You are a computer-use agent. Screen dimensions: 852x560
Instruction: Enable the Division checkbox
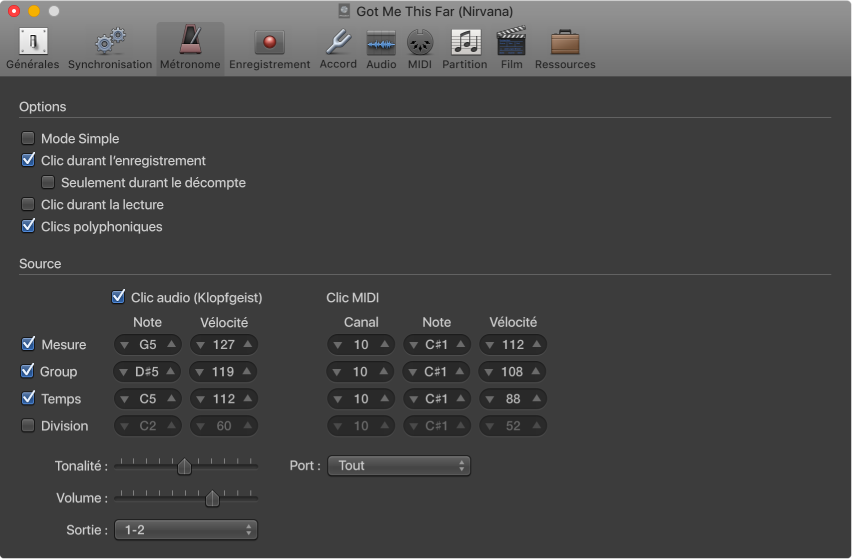[28, 426]
